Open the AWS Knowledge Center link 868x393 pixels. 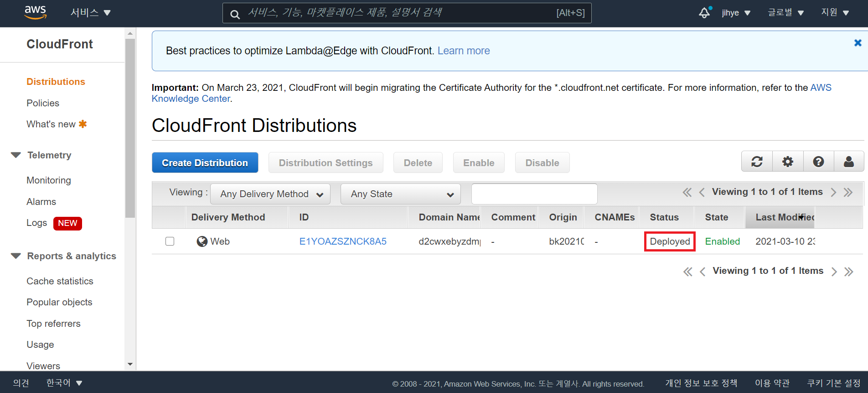pyautogui.click(x=191, y=99)
